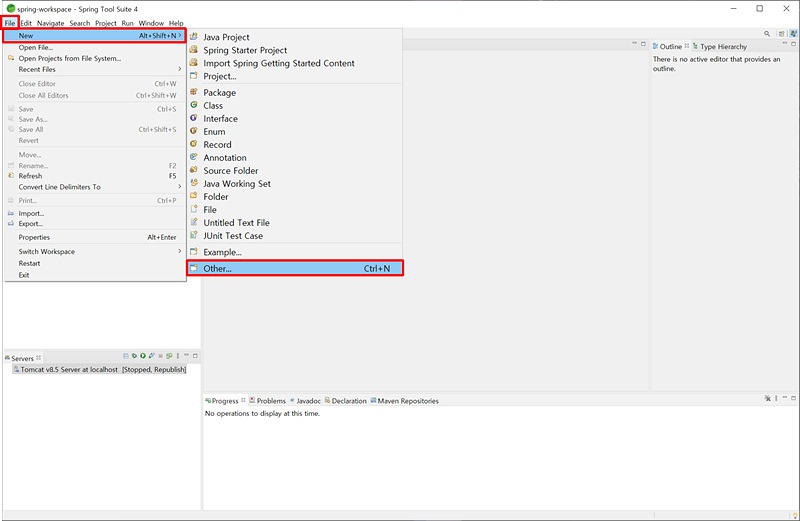Click the Java Project icon in New submenu
800x521 pixels.
[194, 37]
